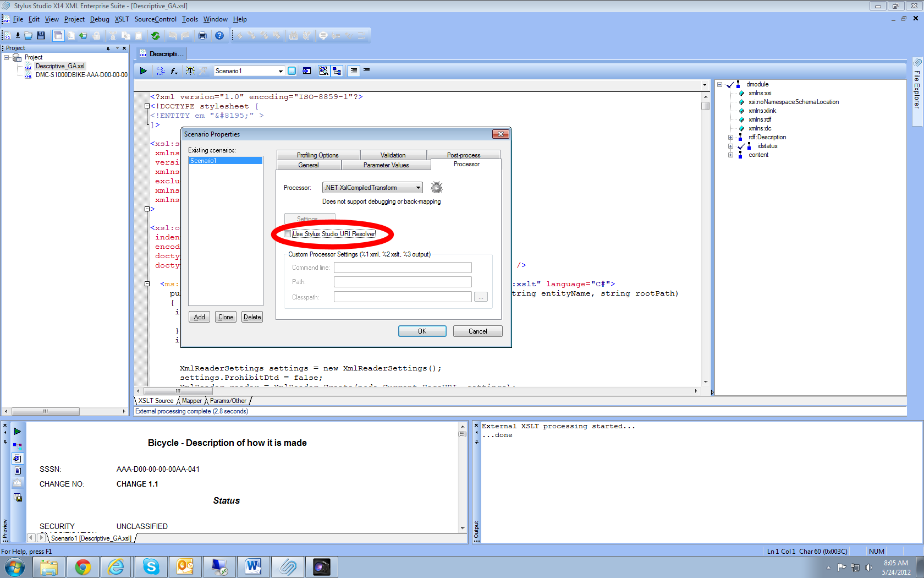
Task: Enable Use Stylus Studio URI Resolver checkbox
Action: [x=288, y=234]
